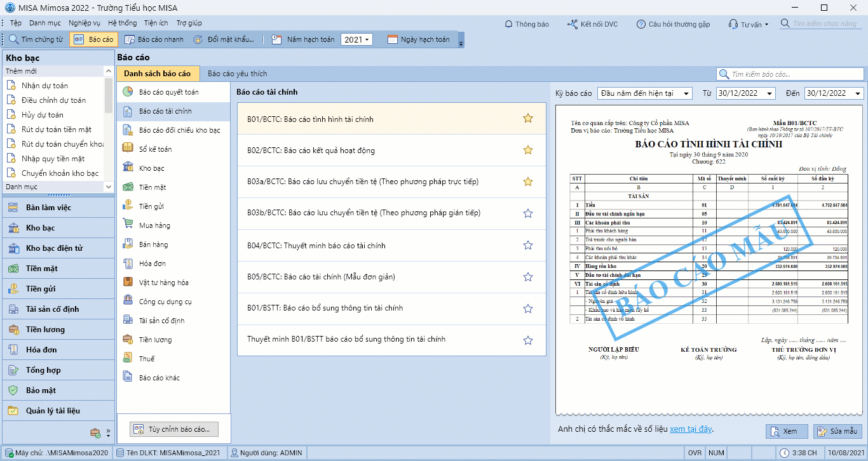Open Kết nối DVC connection
Screen dimensions: 868x461
pyautogui.click(x=592, y=24)
